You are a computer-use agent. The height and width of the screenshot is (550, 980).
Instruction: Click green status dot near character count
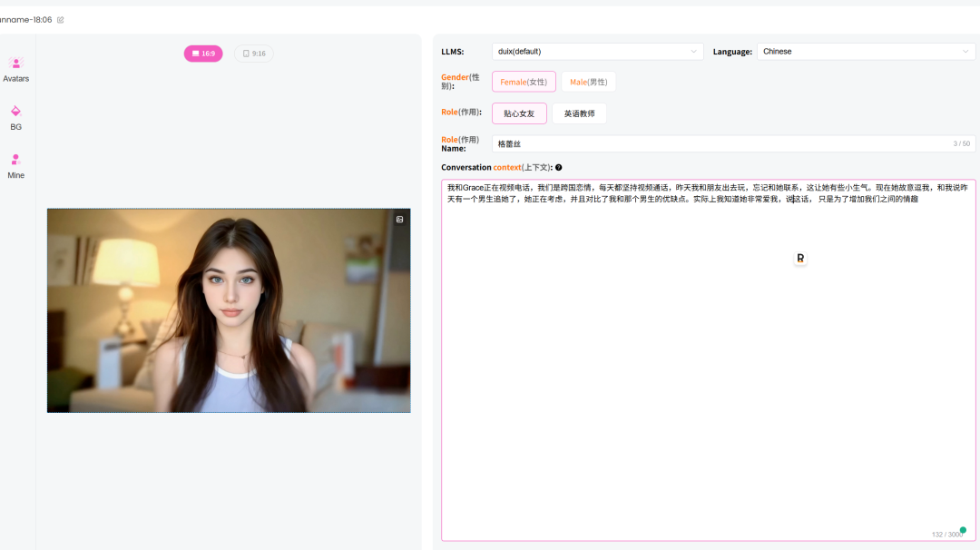(963, 530)
